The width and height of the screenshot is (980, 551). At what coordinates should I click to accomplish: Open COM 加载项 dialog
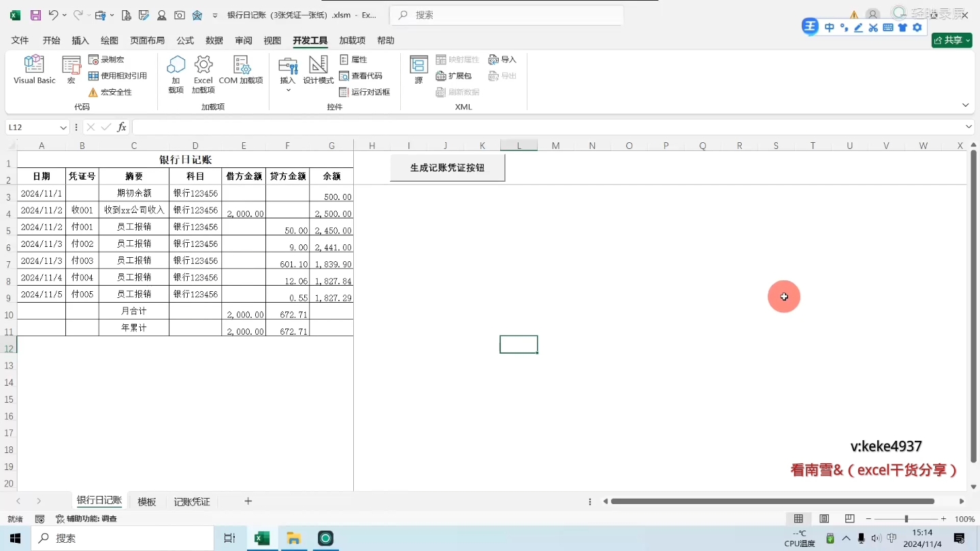pyautogui.click(x=241, y=70)
